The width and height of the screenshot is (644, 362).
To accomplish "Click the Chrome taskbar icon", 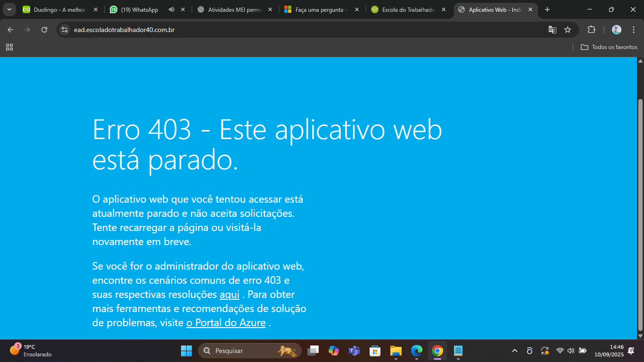I will [x=438, y=351].
